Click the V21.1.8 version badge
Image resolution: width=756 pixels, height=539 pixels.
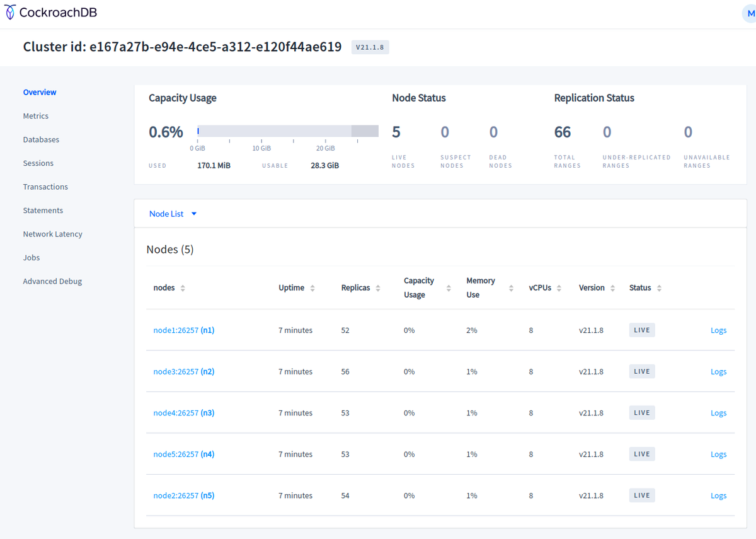click(370, 47)
